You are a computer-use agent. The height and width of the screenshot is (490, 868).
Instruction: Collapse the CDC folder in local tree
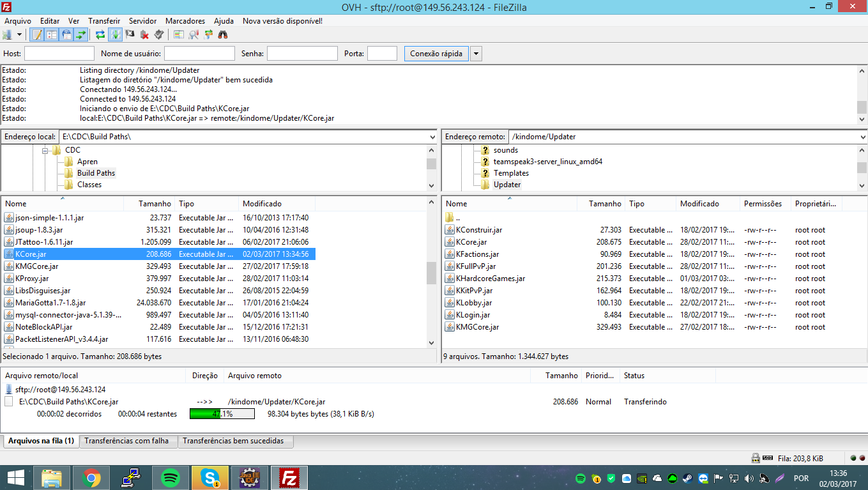pos(45,150)
